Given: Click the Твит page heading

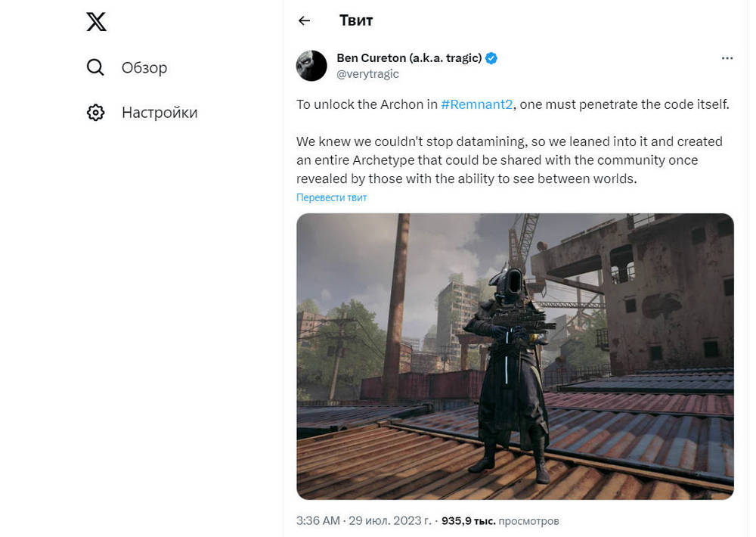Looking at the screenshot, I should (356, 20).
